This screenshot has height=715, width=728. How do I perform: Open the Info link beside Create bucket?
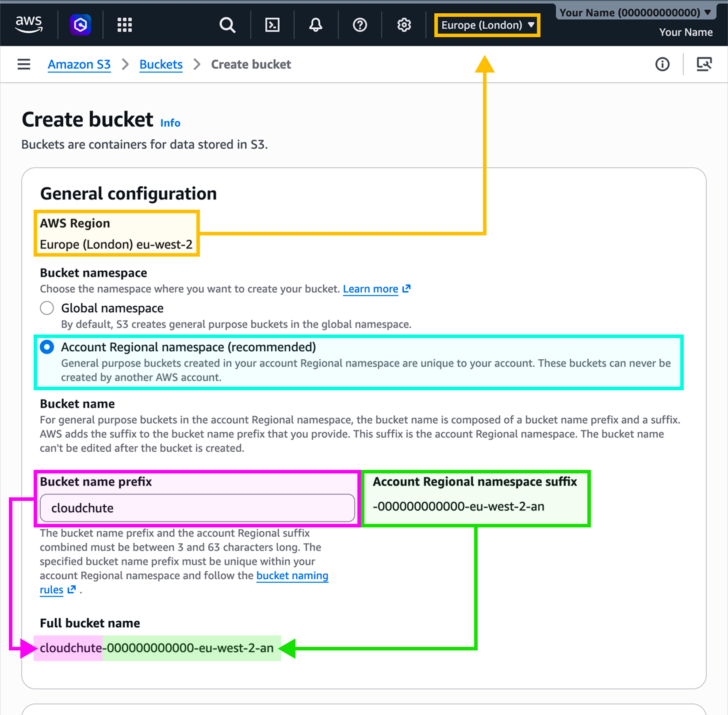click(170, 123)
